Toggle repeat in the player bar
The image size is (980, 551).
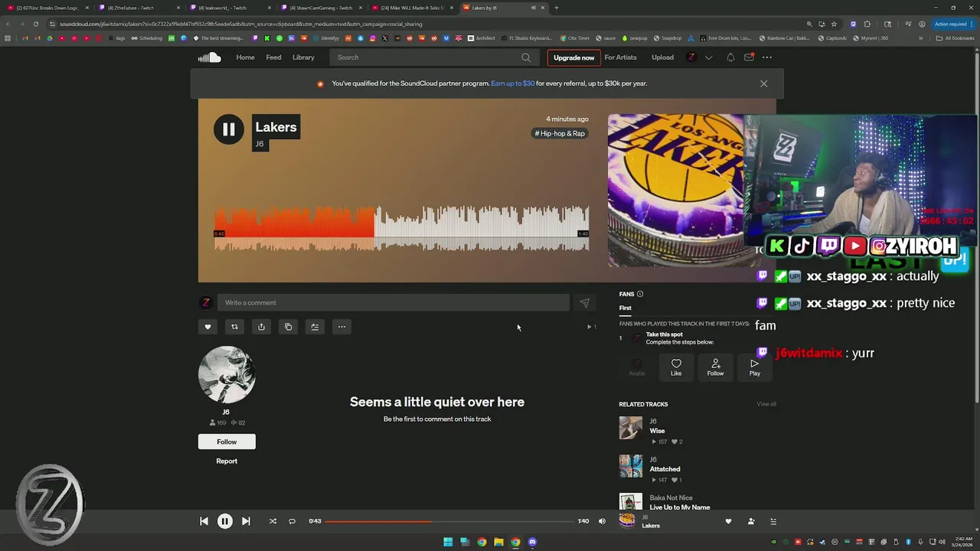pos(292,521)
